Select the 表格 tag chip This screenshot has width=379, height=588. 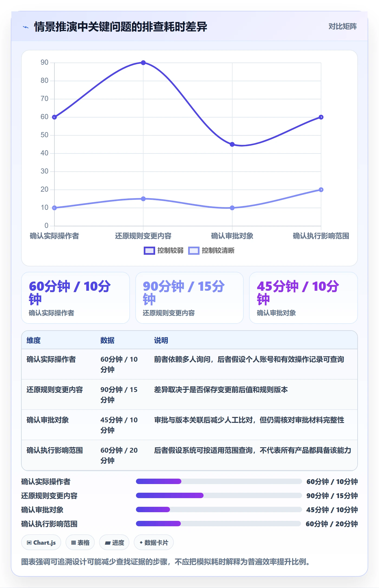(x=80, y=543)
